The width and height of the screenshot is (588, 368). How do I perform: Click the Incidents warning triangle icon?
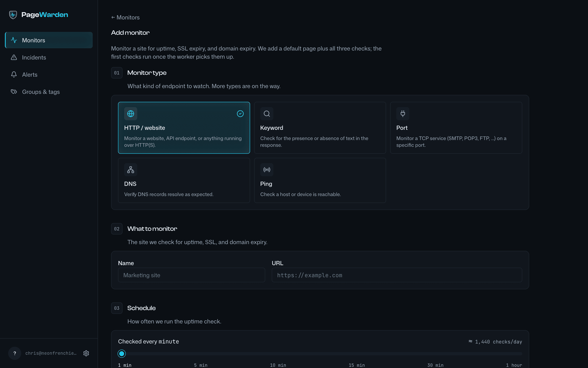[14, 57]
